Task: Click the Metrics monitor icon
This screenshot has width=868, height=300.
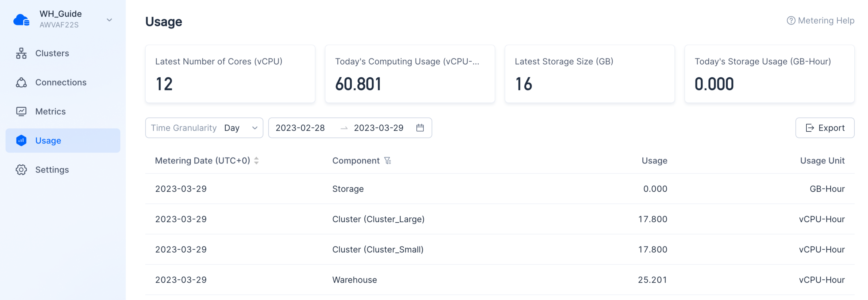Action: tap(21, 111)
